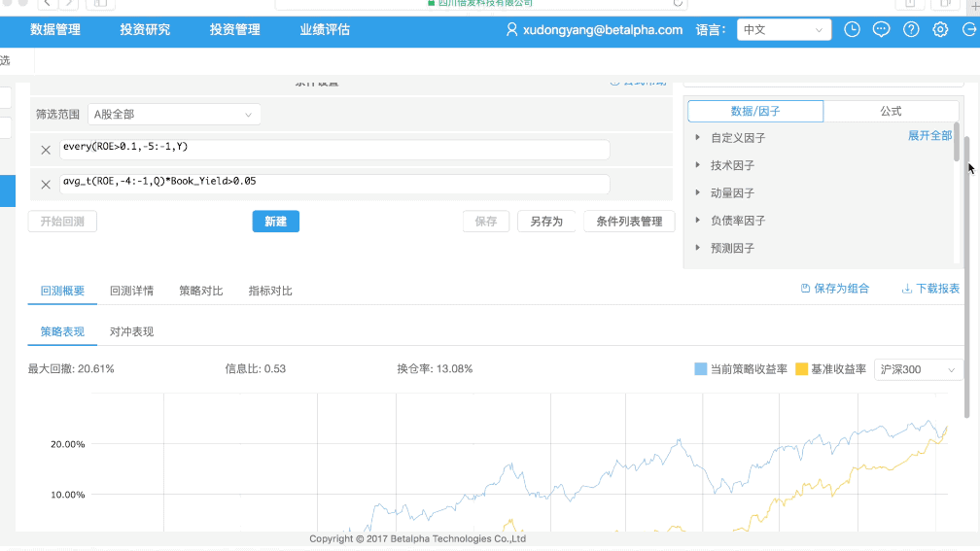
Task: Open the 投资管理 menu
Action: [235, 29]
